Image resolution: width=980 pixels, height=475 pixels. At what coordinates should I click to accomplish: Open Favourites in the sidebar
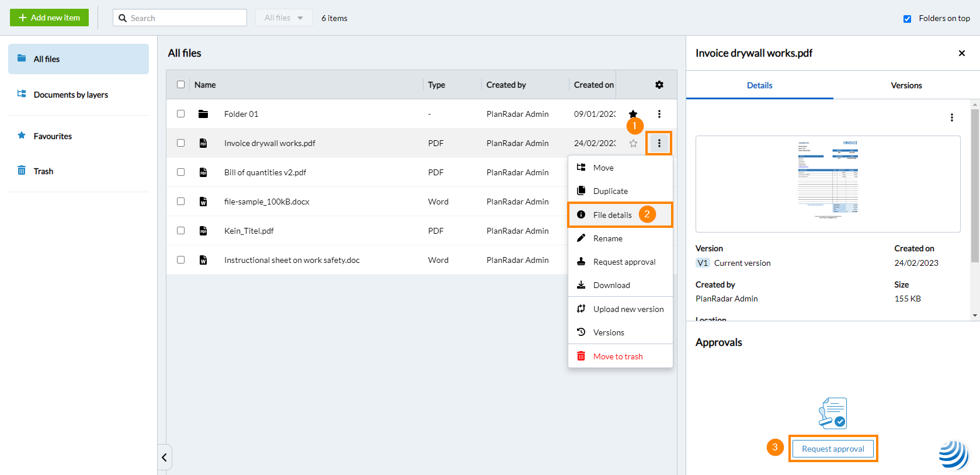[x=53, y=136]
